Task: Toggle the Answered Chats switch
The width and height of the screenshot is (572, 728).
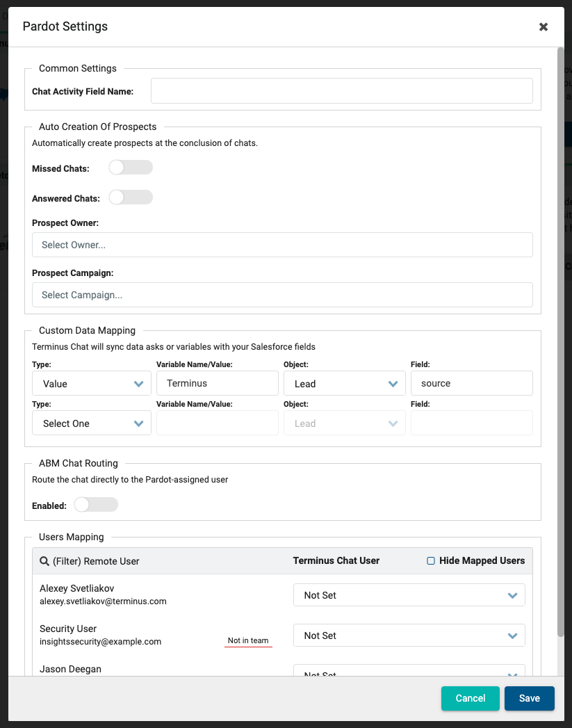Action: click(x=131, y=197)
